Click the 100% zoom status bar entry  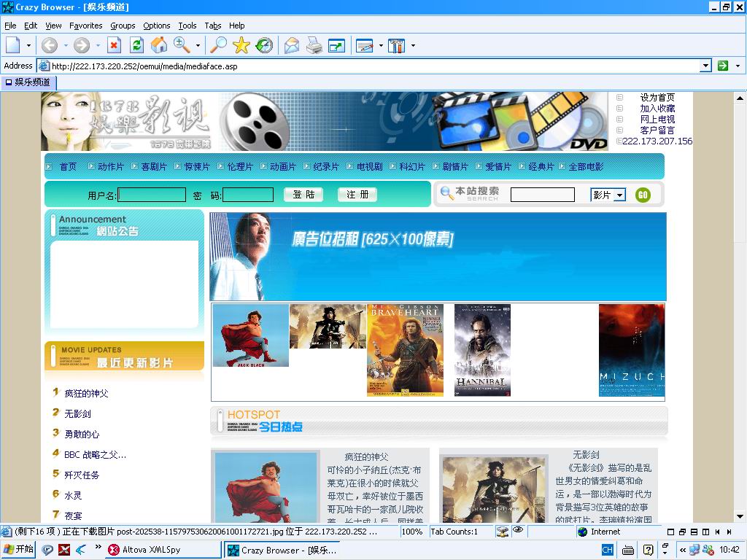pos(413,532)
